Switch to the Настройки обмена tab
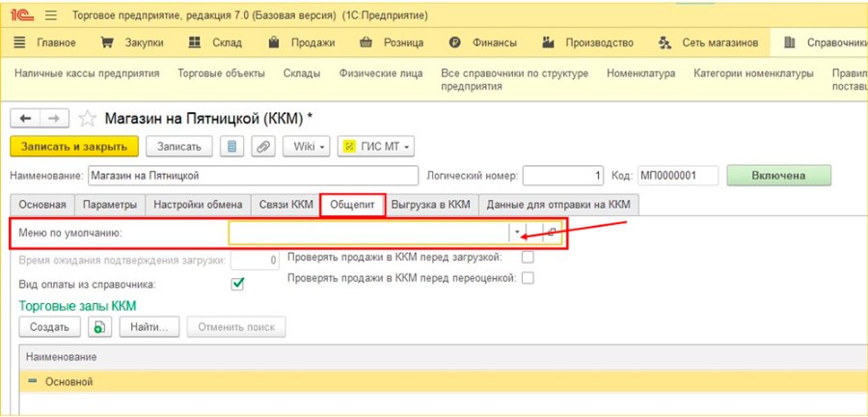Viewport: 868px width, 417px height. point(198,205)
